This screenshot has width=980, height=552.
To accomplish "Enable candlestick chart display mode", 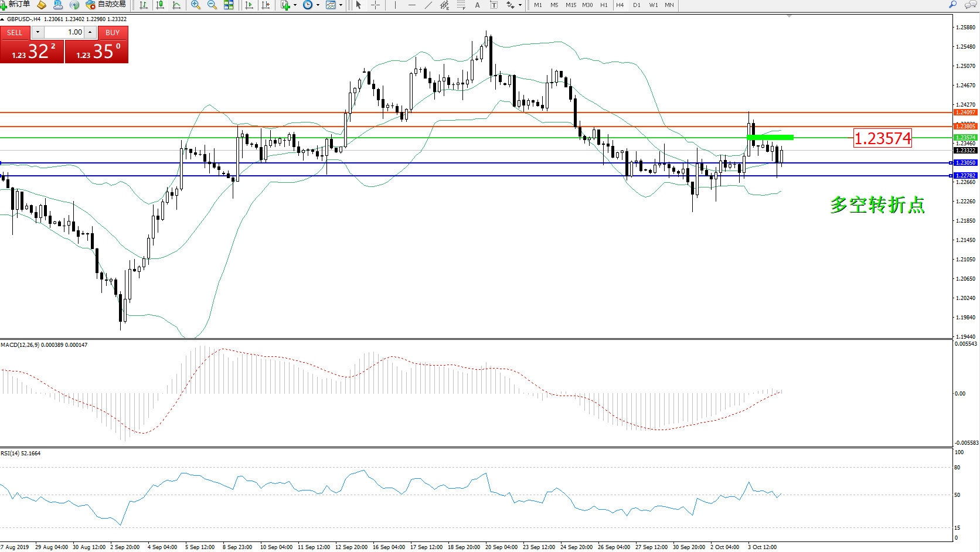I will point(160,5).
